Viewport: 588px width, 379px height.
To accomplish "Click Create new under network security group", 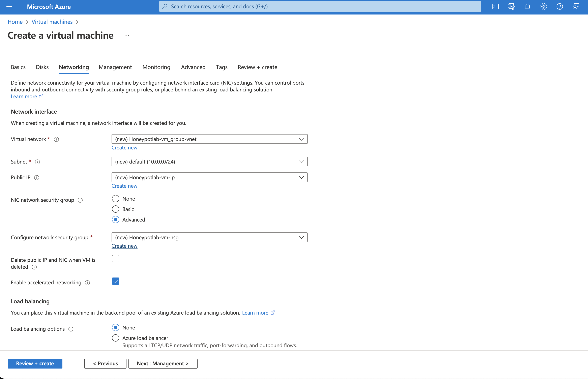I will [124, 246].
